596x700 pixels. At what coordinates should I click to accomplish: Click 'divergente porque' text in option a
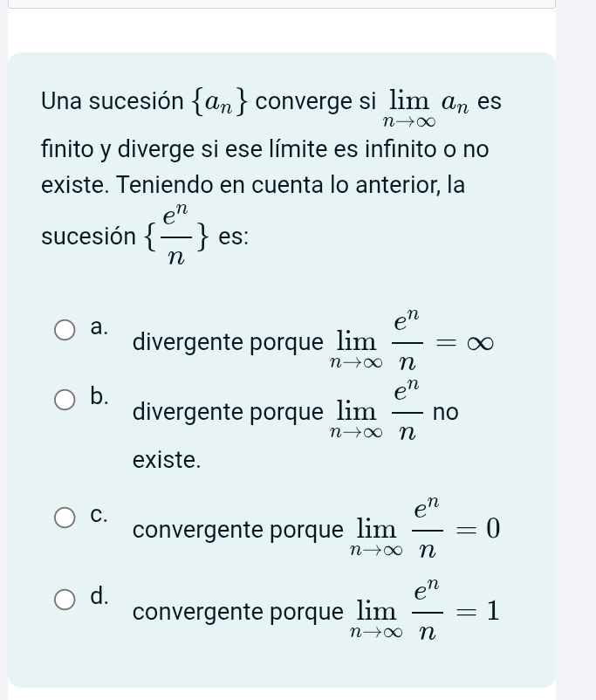click(227, 343)
